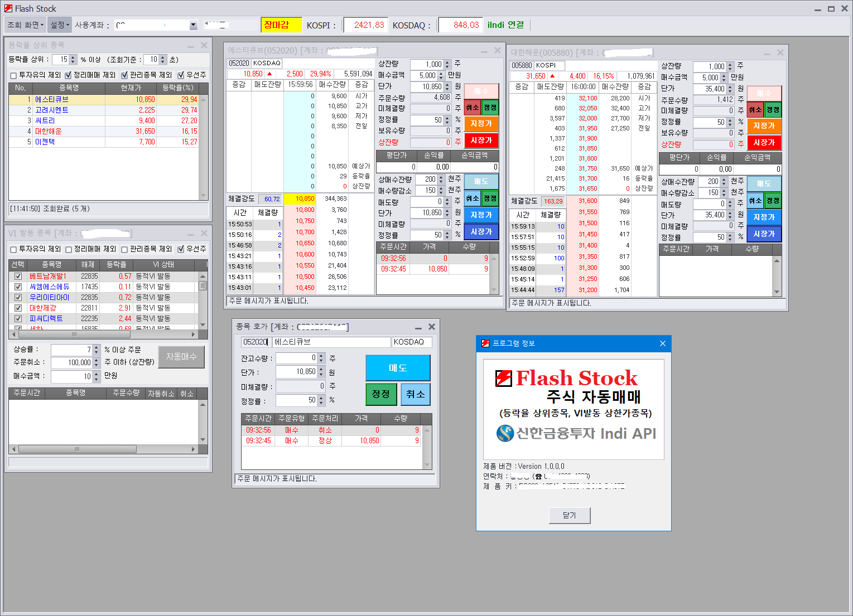
Task: Click the blue 취소 button in 종목 호가 window
Action: pos(415,394)
